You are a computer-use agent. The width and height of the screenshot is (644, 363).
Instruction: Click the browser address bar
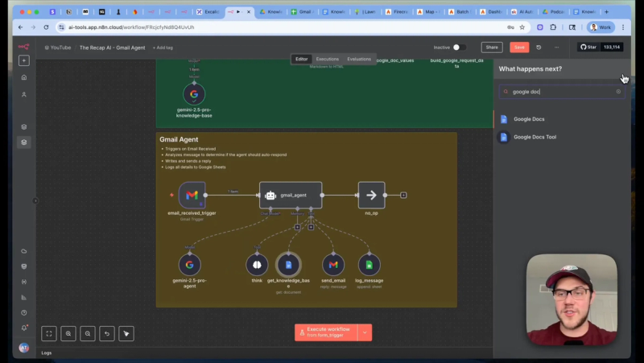click(283, 27)
